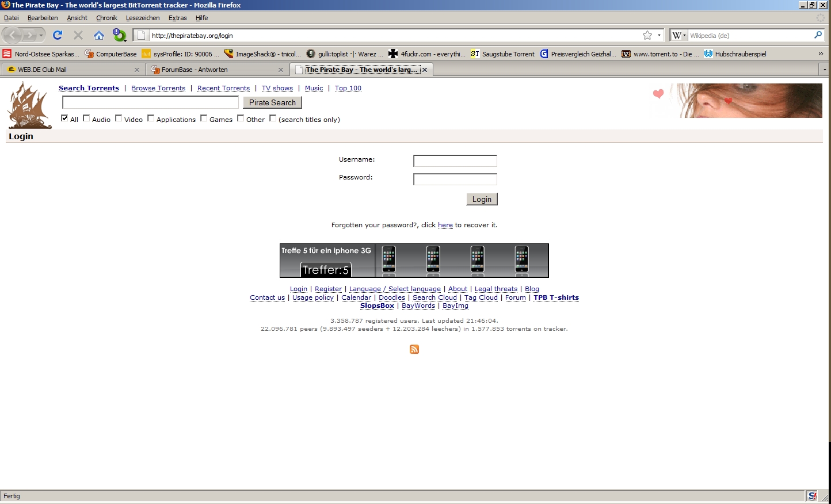Click 'here' to recover password
Image resolution: width=831 pixels, height=504 pixels.
445,225
